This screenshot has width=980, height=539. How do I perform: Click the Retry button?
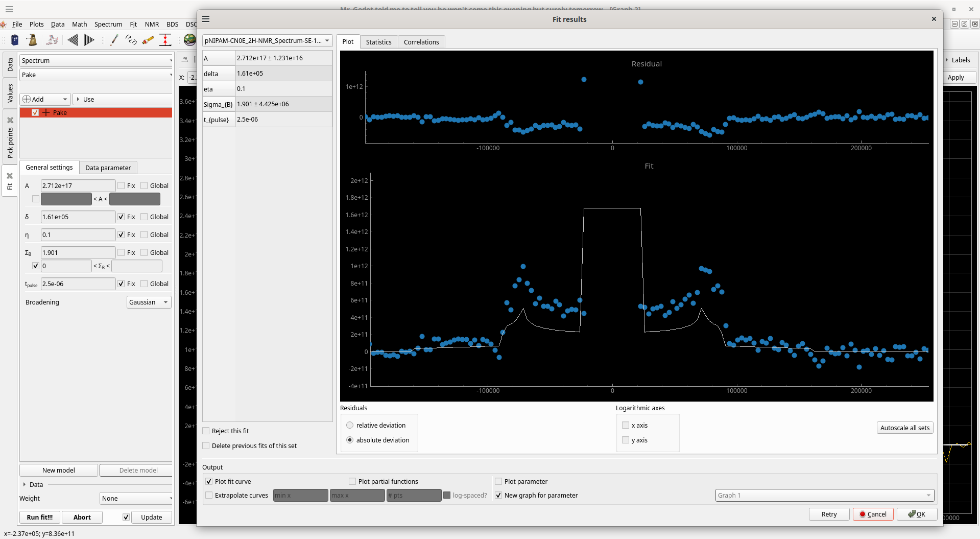829,514
